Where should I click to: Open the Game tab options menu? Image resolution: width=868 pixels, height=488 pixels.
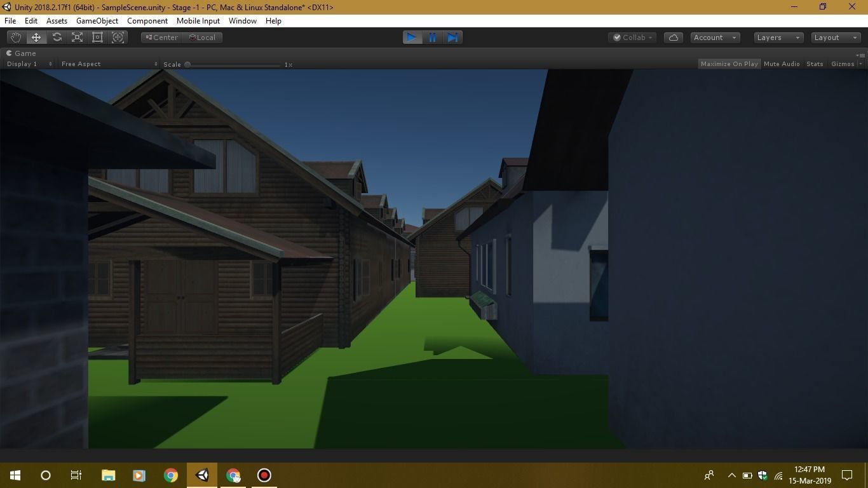pos(860,55)
